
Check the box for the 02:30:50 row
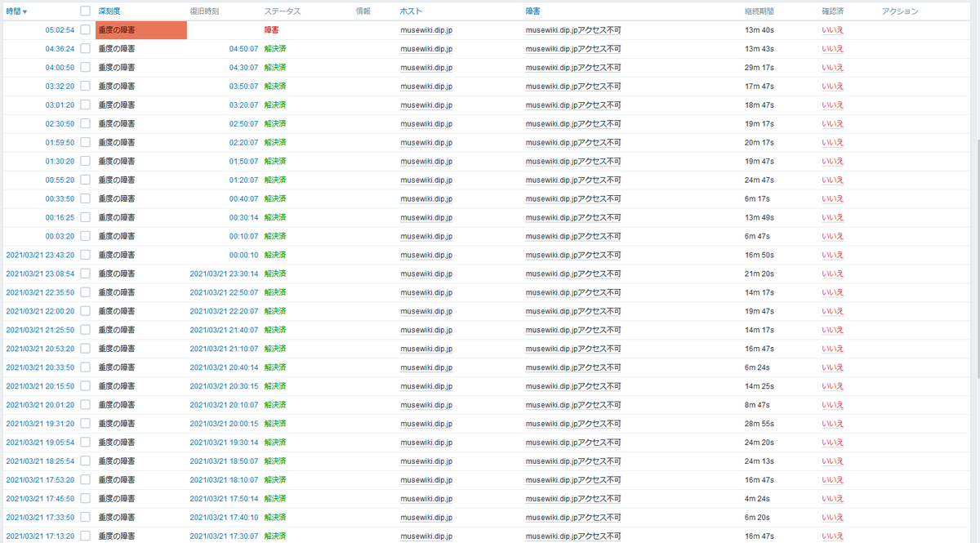click(85, 124)
